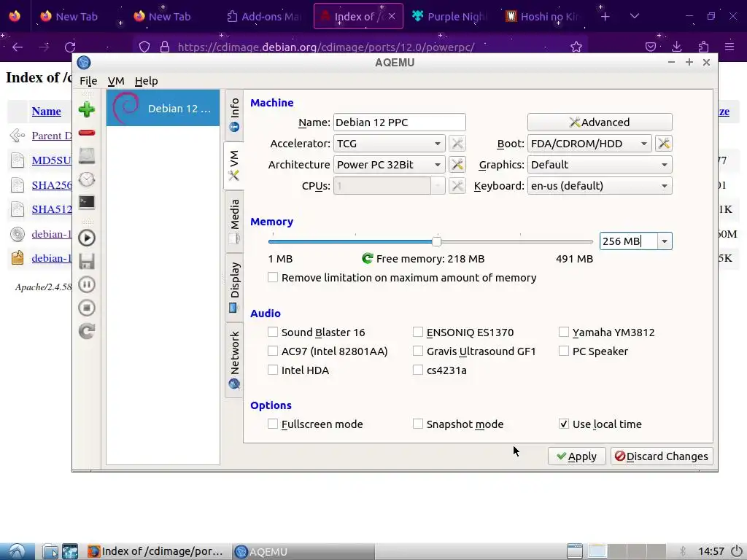
Task: Pause the VM with the pause icon
Action: (x=87, y=284)
